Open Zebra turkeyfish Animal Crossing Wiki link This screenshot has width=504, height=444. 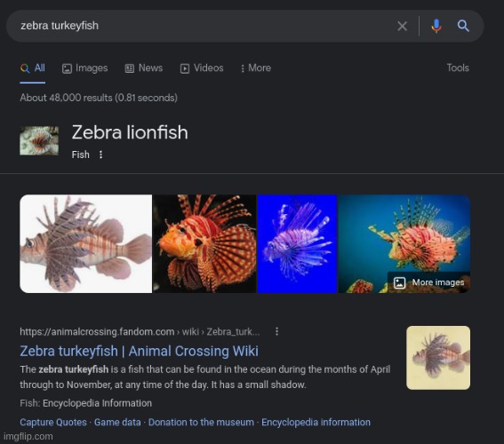click(140, 351)
